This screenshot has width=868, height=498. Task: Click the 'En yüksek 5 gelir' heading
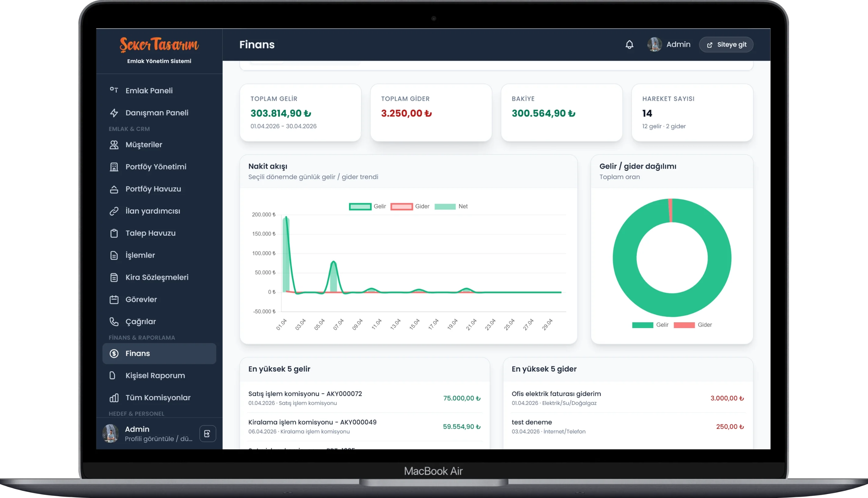pyautogui.click(x=279, y=369)
